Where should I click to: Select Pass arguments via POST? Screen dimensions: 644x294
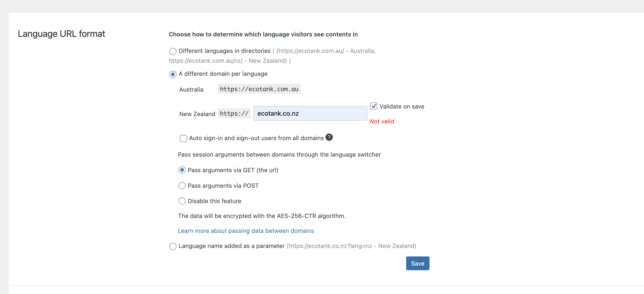[x=182, y=186]
